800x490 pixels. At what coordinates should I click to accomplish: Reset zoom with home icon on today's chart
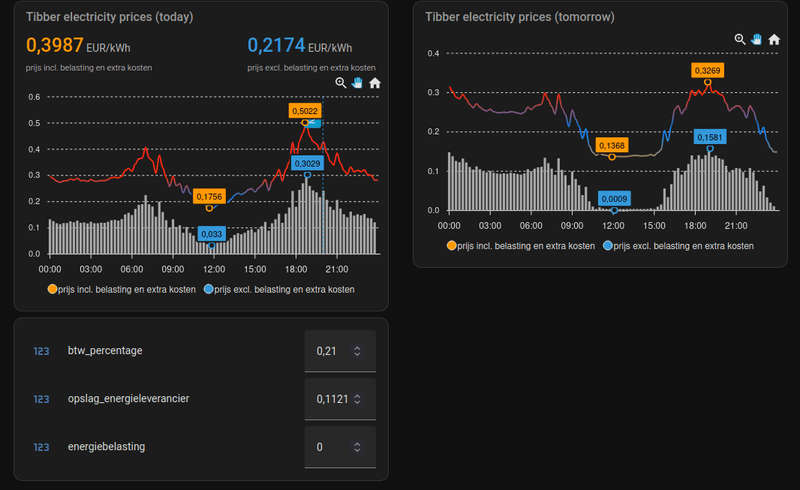(x=374, y=83)
